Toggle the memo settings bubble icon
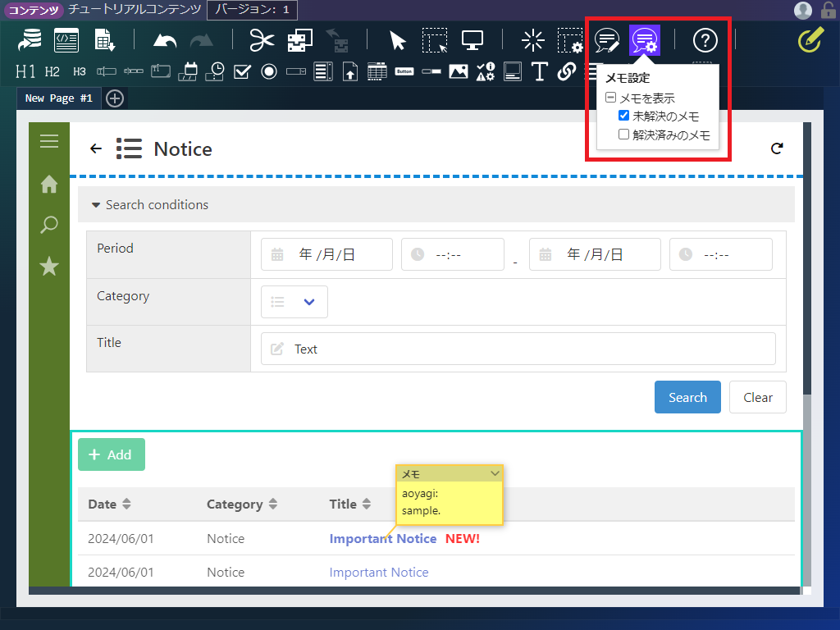Viewport: 840px width, 630px height. click(x=645, y=40)
